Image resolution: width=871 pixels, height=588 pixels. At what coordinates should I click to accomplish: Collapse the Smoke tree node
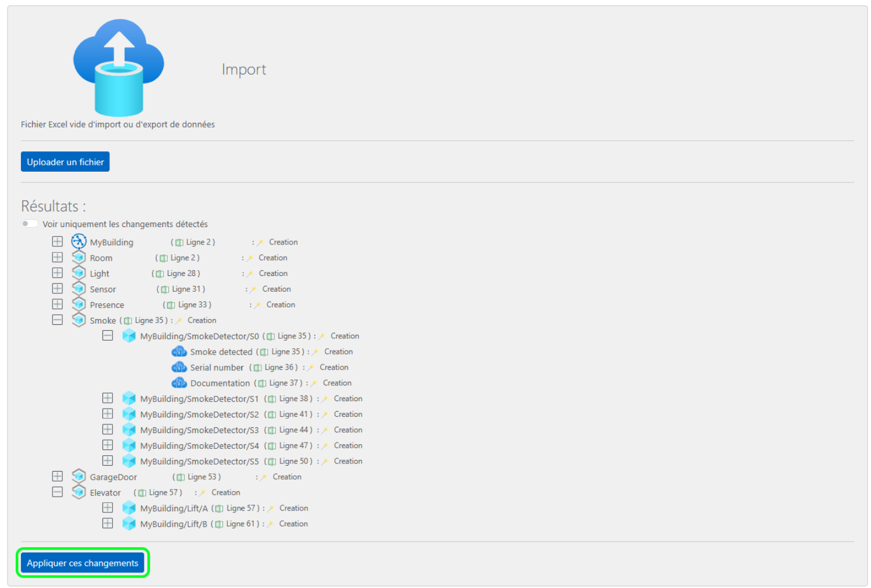click(x=57, y=319)
